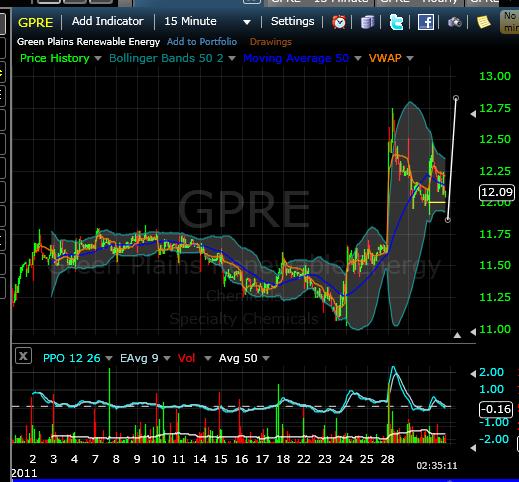This screenshot has height=482, width=519.
Task: Click the 2011 year label
Action: pos(24,473)
